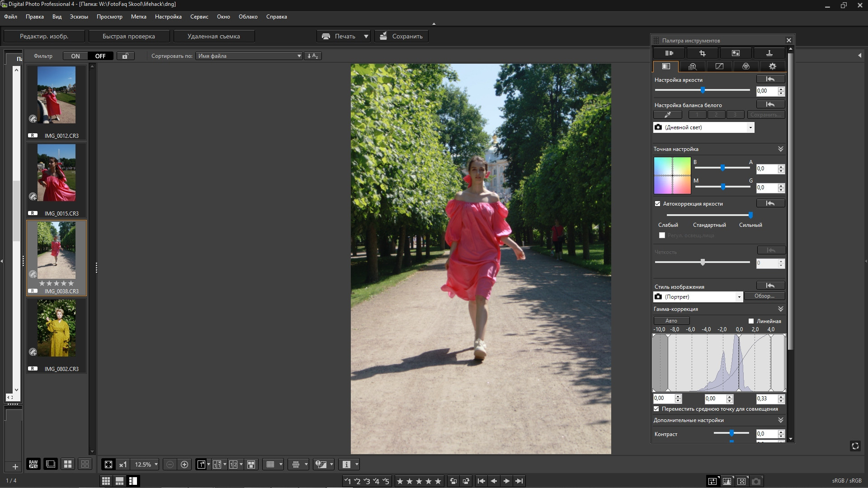868x488 pixels.
Task: Click the Настройка яркости slider handle
Action: pyautogui.click(x=703, y=90)
